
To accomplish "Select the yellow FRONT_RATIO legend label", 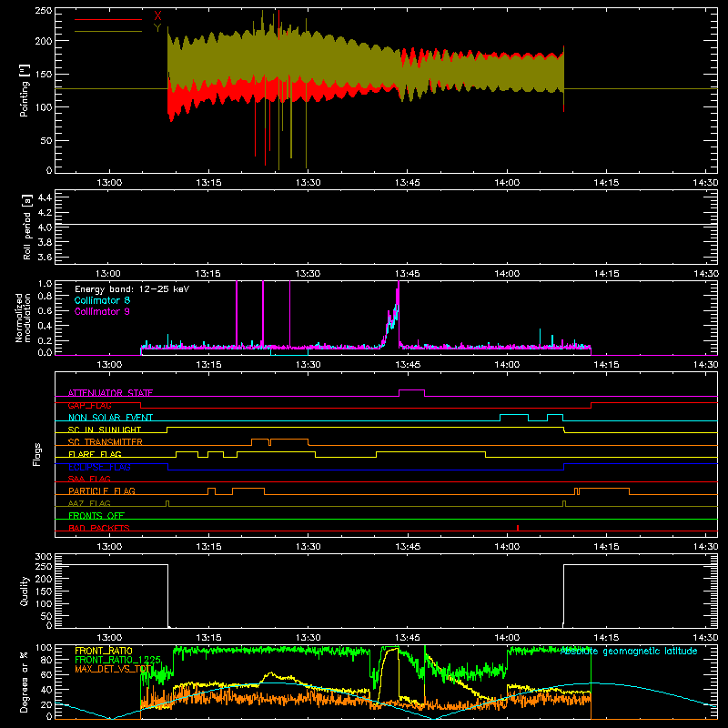I will [104, 651].
